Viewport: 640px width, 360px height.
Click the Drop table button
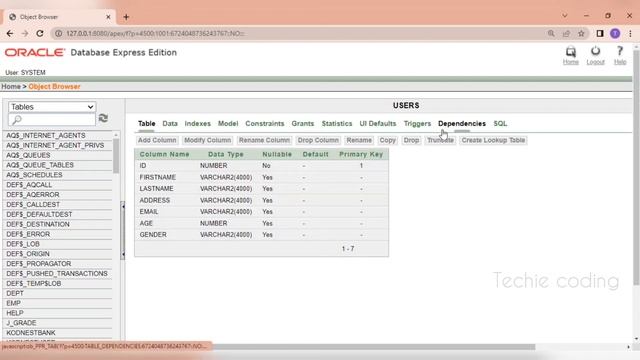pyautogui.click(x=411, y=140)
